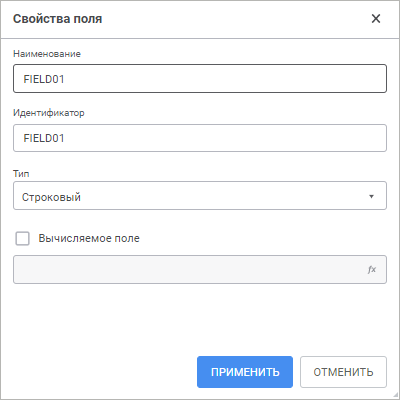
Task: Cancel with the ОТМЕНИТЬ button
Action: [x=343, y=372]
